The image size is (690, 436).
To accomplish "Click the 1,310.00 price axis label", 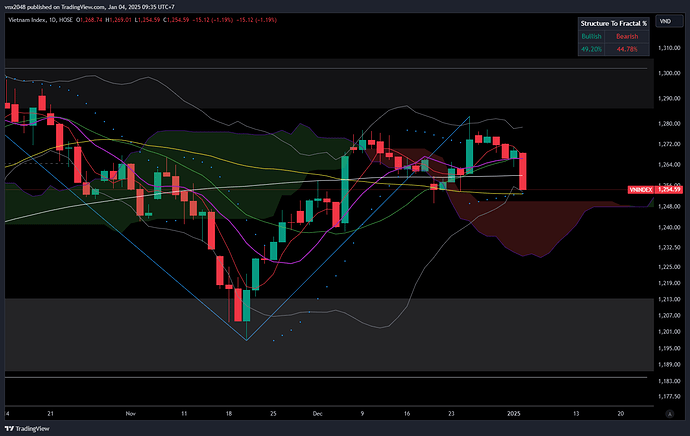I will tap(669, 48).
